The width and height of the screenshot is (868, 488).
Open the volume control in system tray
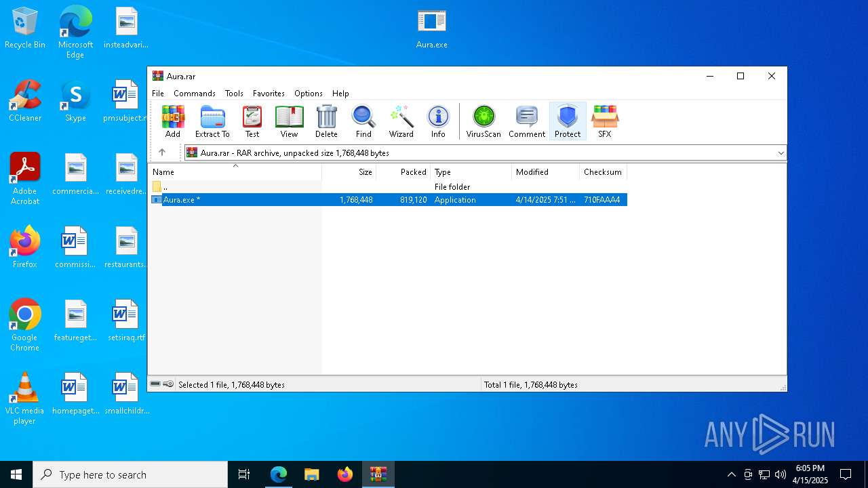point(781,474)
